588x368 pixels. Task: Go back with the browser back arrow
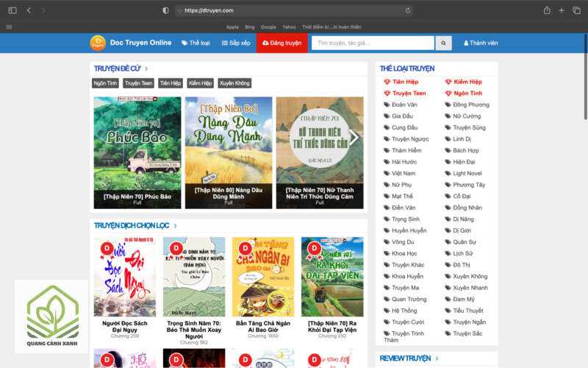coord(29,10)
